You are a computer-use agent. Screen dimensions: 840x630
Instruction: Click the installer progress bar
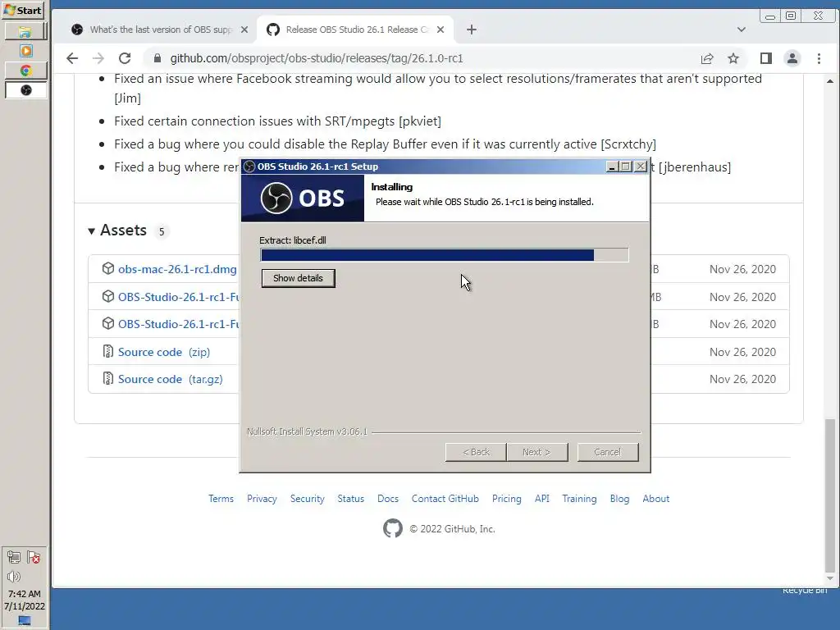(x=444, y=255)
